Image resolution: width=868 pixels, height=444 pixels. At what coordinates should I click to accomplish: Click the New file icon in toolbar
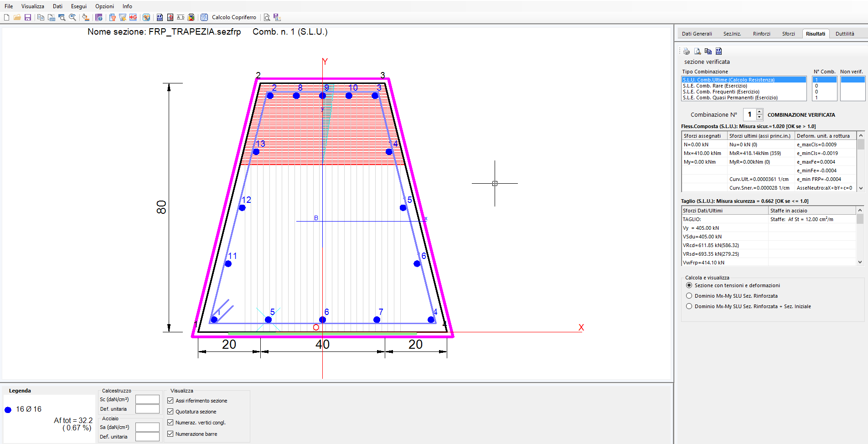(x=6, y=17)
